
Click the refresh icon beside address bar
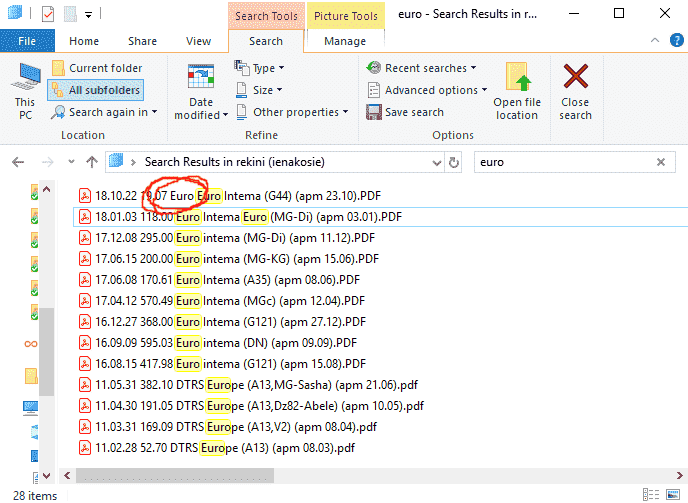coord(454,162)
